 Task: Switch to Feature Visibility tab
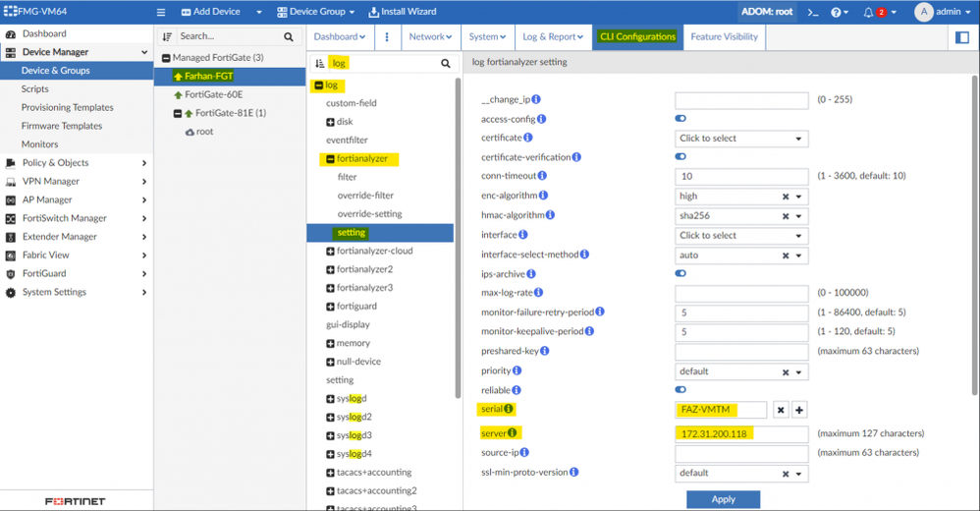(724, 37)
